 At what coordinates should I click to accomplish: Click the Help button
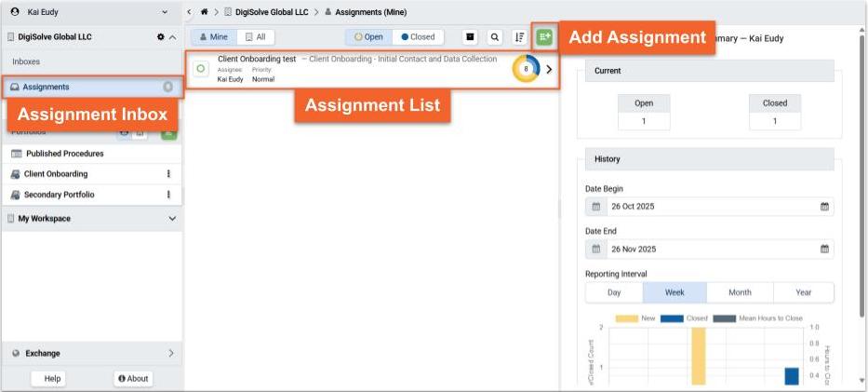point(53,378)
